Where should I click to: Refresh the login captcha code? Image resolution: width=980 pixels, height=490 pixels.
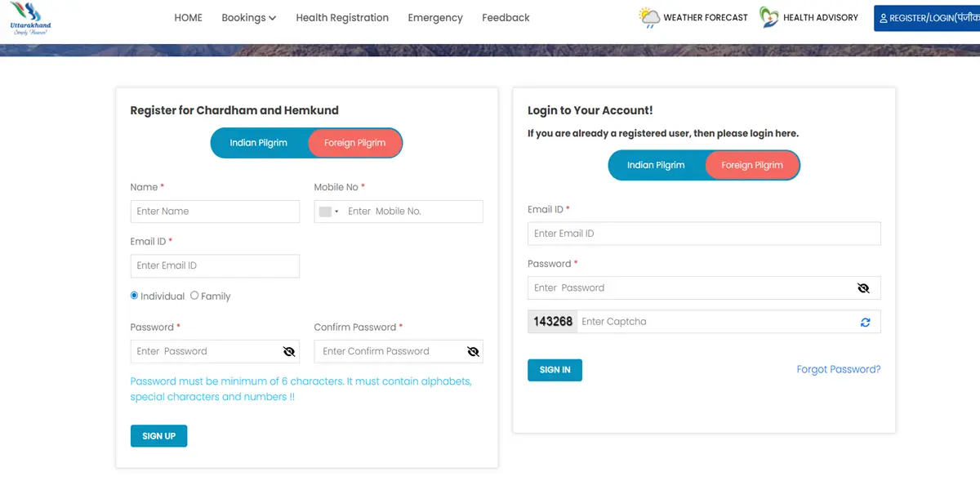[x=865, y=323]
